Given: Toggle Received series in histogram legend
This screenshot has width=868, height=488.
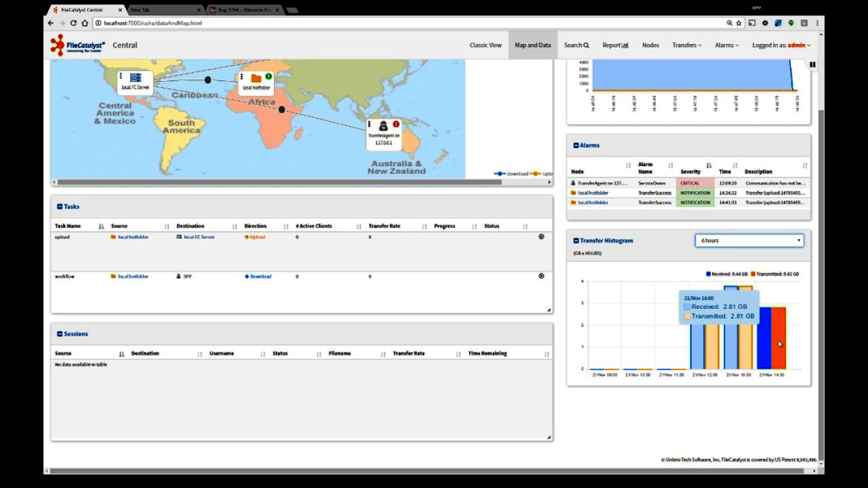Looking at the screenshot, I should coord(727,274).
